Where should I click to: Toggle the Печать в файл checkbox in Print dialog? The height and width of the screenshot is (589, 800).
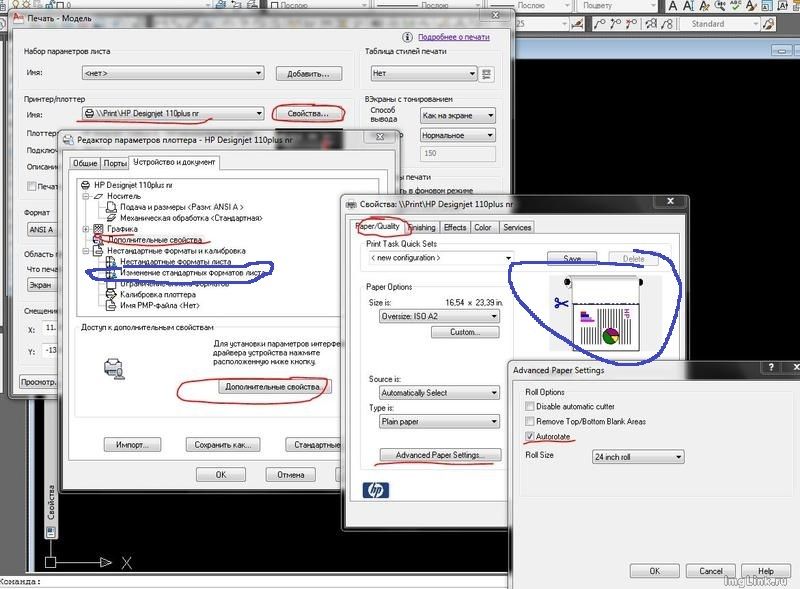pyautogui.click(x=31, y=186)
